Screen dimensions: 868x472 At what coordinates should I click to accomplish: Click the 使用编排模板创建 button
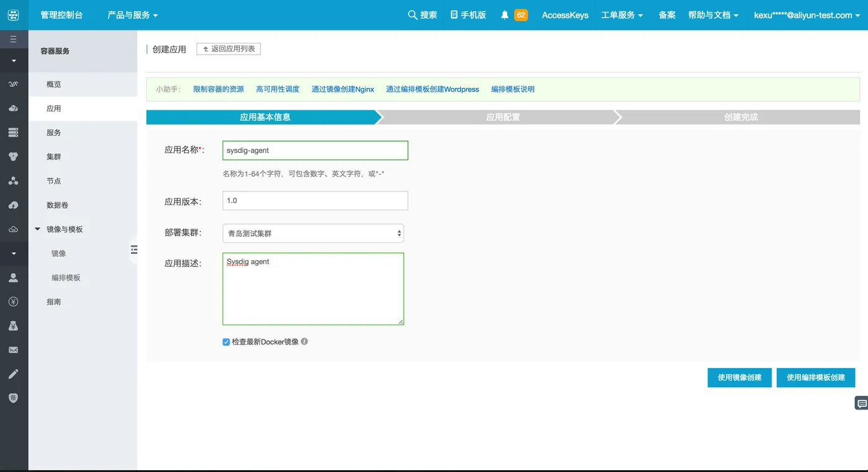[816, 377]
